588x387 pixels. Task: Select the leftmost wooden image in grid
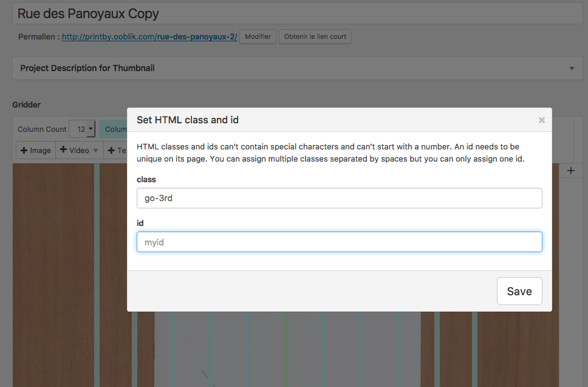(x=53, y=273)
